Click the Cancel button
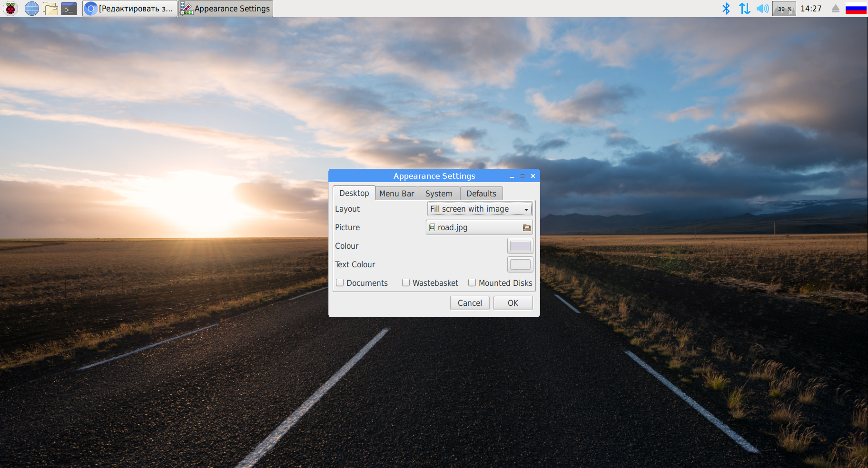Viewport: 868px width, 468px height. click(x=470, y=303)
